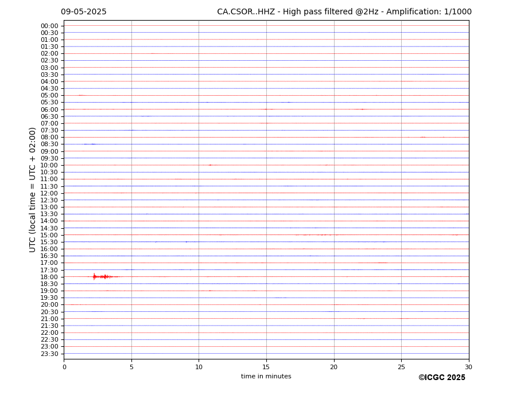Viewport: 532px width, 399px height.
Task: Click the 20:30 time row label
Action: (49, 312)
